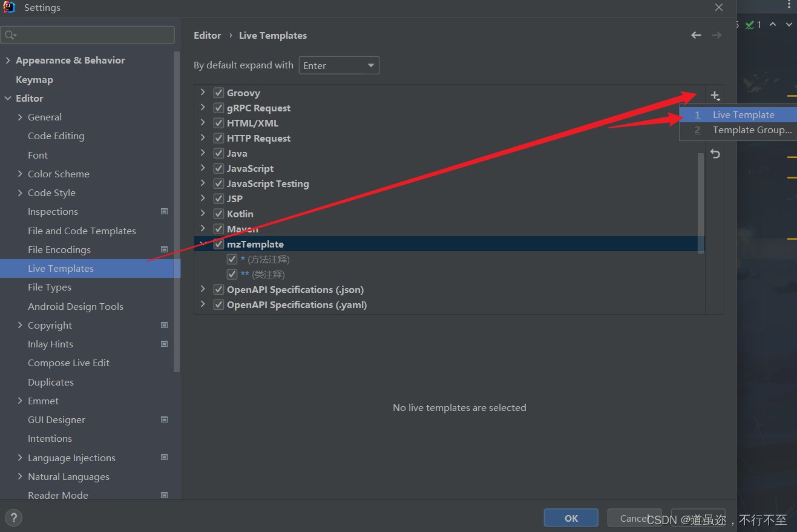The width and height of the screenshot is (797, 532).
Task: Click project-level icon beside GUI Designer
Action: 164,419
